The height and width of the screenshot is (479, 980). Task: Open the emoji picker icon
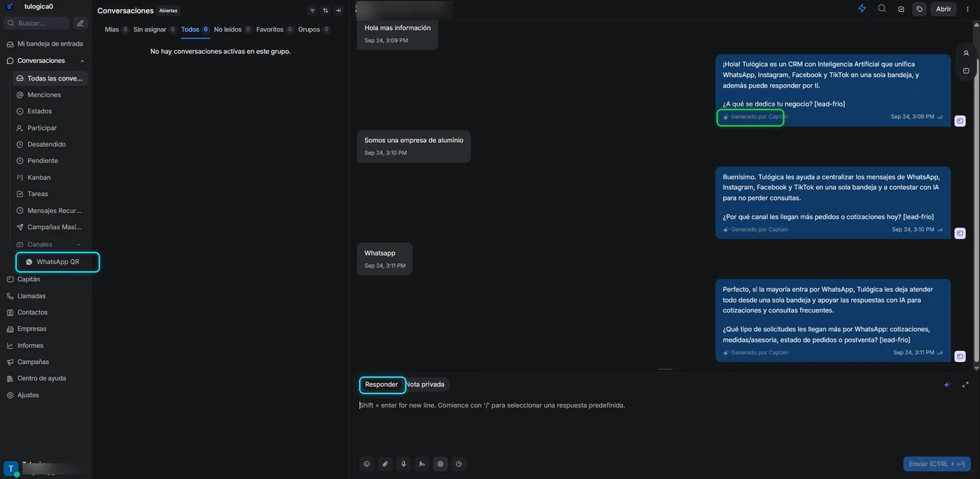pos(367,464)
